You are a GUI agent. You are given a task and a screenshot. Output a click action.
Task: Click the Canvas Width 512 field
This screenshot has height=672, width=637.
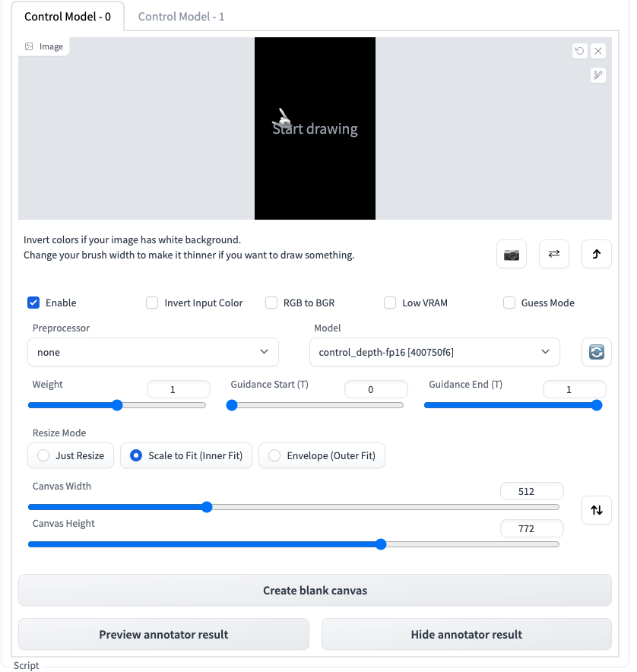pyautogui.click(x=531, y=491)
